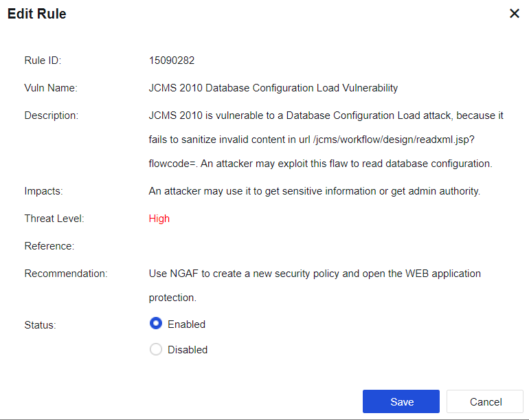The height and width of the screenshot is (420, 529).
Task: Click the JCMS 2010 vulnerability name text
Action: coord(273,88)
